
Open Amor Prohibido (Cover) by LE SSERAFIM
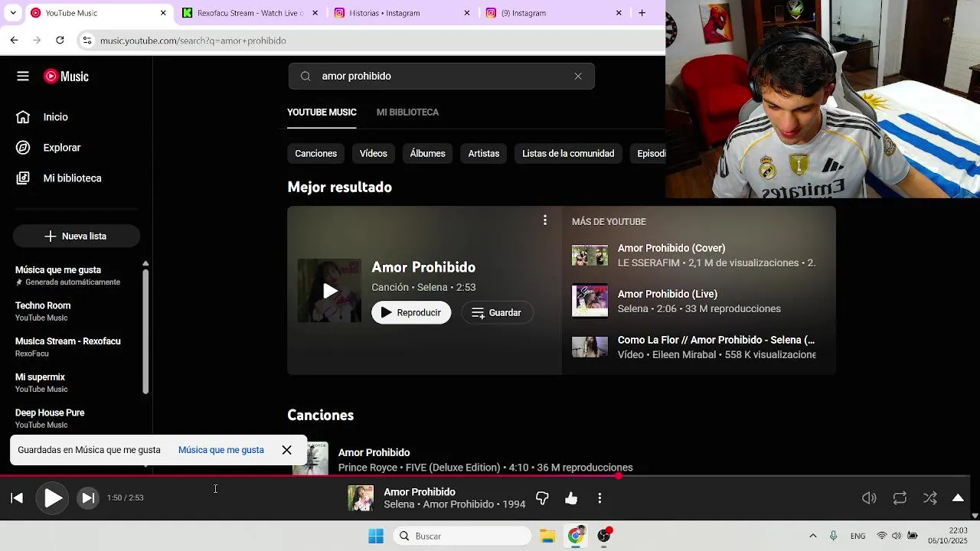(694, 256)
